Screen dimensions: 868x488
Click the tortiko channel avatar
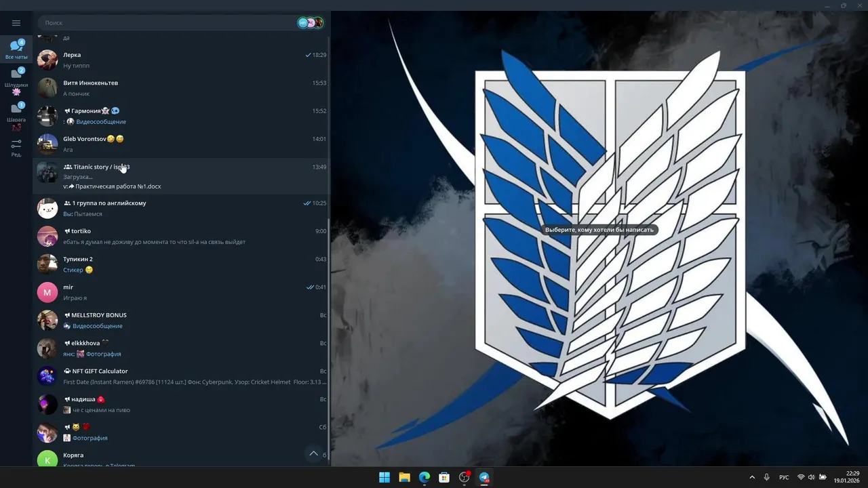[47, 237]
